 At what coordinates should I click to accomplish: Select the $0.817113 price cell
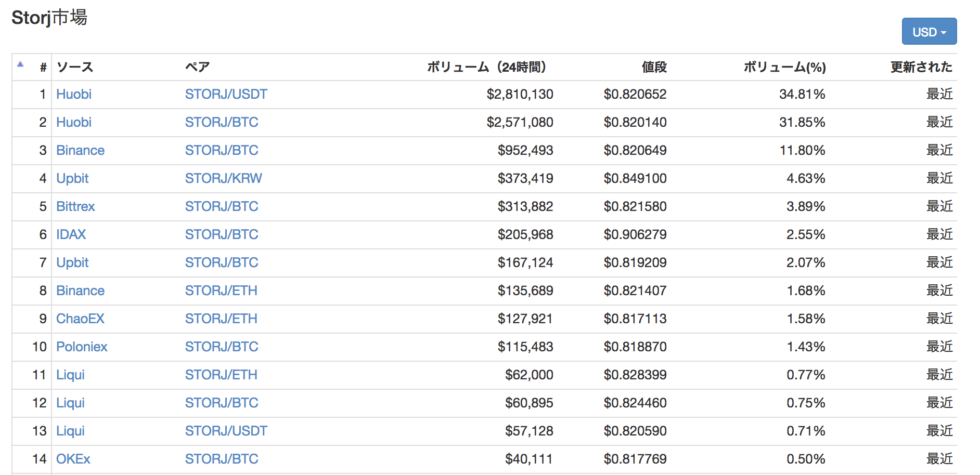click(x=635, y=319)
